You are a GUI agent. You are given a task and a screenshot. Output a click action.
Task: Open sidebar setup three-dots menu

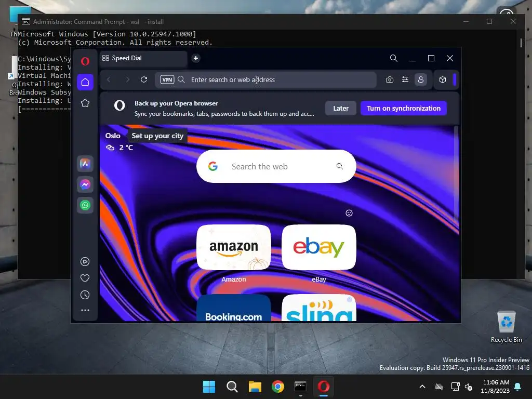pyautogui.click(x=85, y=310)
